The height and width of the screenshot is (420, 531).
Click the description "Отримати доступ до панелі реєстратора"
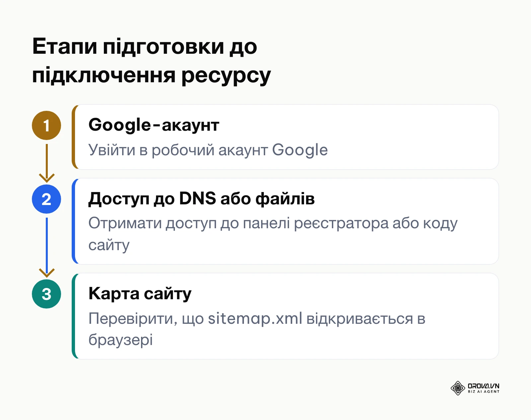tap(238, 223)
